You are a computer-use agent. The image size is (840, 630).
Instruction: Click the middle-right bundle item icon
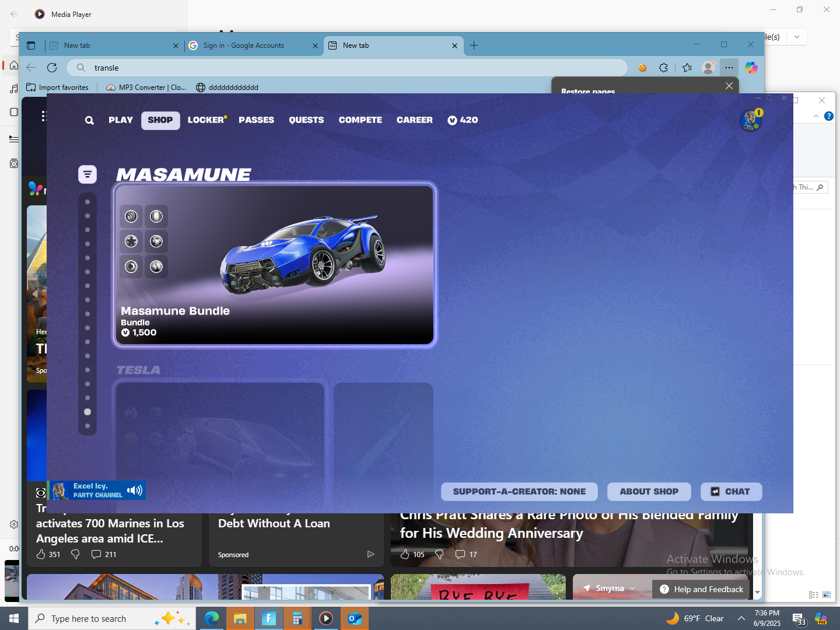pos(156,242)
